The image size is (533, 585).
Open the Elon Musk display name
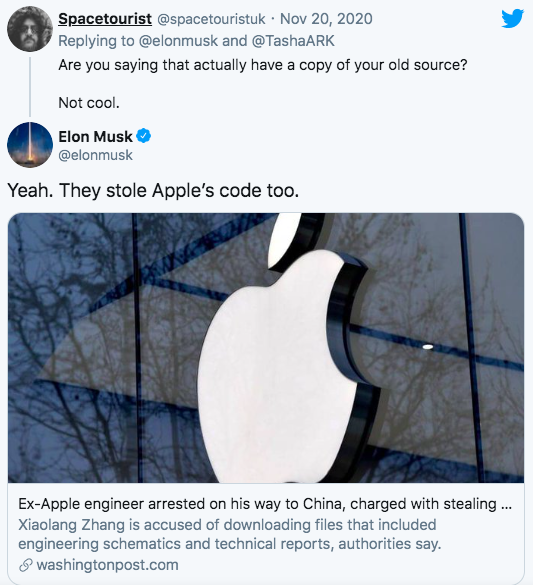point(95,137)
